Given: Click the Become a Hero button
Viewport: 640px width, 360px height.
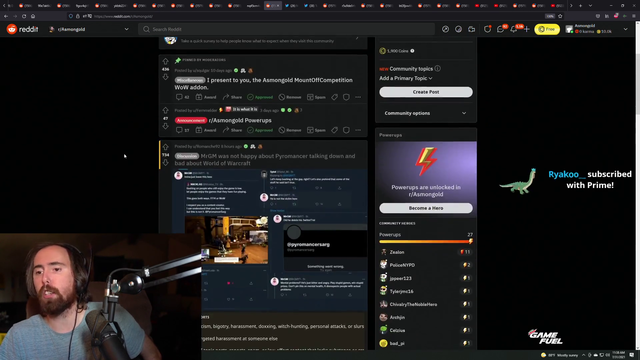Looking at the screenshot, I should [426, 208].
